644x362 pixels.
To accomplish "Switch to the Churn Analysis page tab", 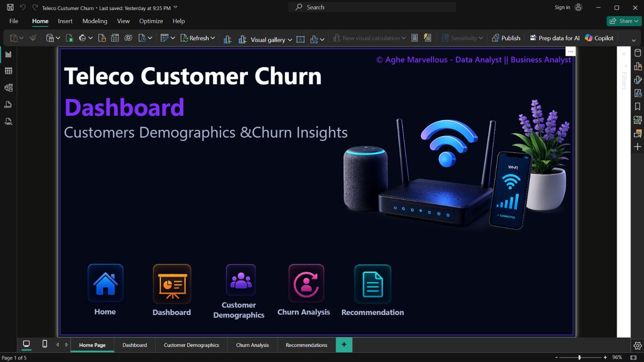I will [252, 345].
